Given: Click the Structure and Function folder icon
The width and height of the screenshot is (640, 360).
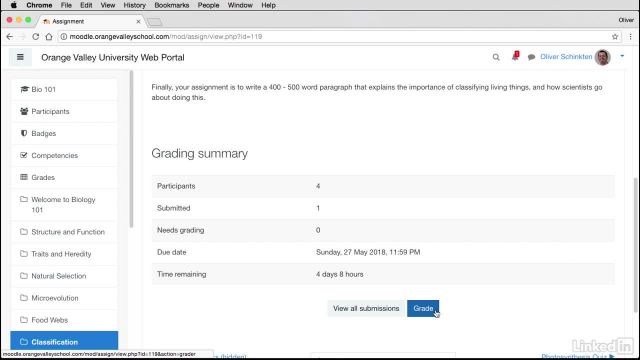Looking at the screenshot, I should pyautogui.click(x=24, y=231).
